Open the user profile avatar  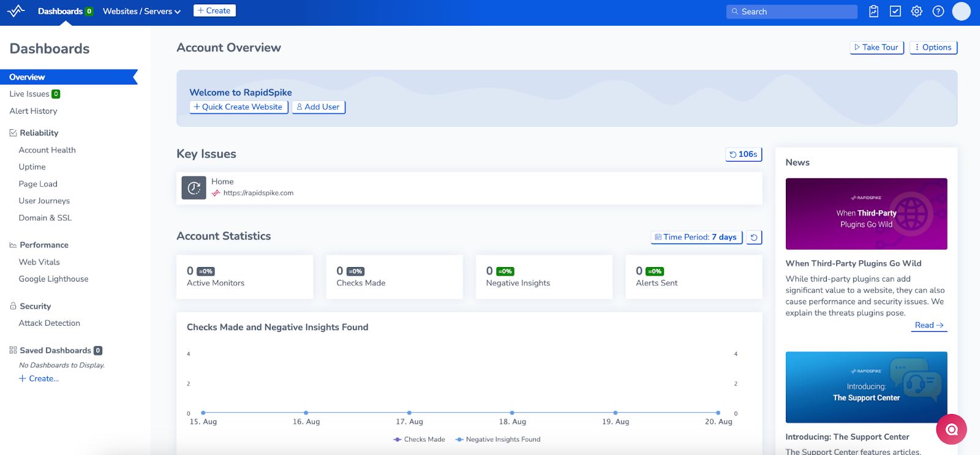[x=962, y=11]
